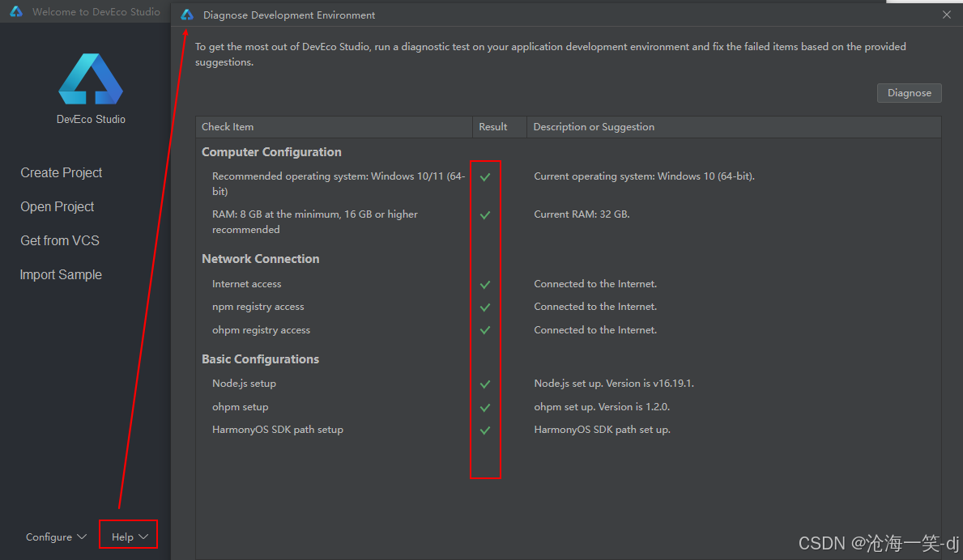963x560 pixels.
Task: Click the 'Internet access' check item
Action: (247, 284)
